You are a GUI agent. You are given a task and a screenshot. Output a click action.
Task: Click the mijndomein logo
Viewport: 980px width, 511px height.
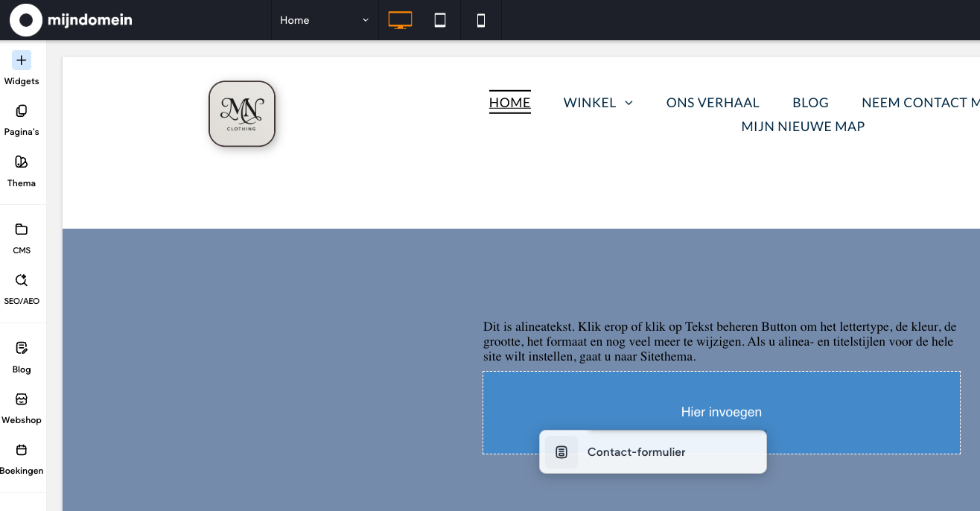pyautogui.click(x=71, y=20)
